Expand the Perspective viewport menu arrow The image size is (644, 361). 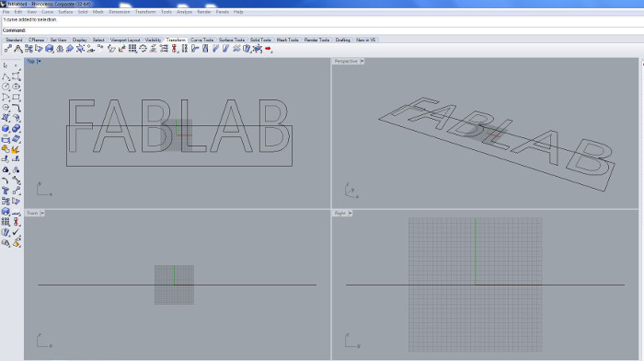[362, 62]
